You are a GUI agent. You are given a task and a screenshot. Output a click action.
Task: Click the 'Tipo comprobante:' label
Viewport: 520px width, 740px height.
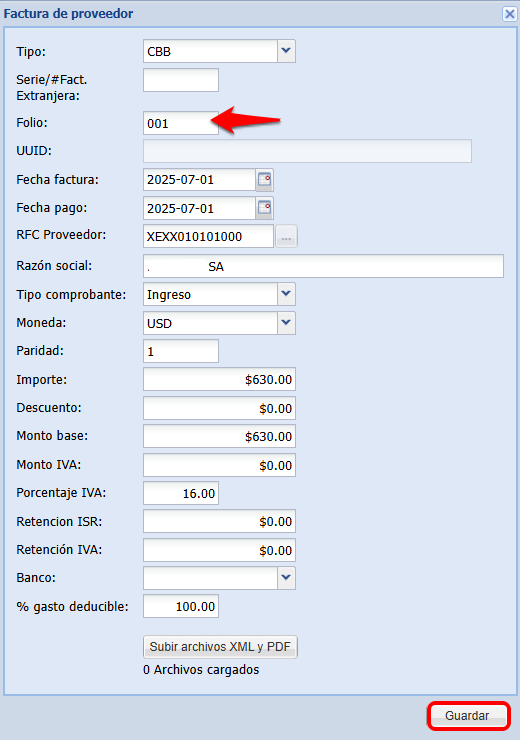pos(71,294)
